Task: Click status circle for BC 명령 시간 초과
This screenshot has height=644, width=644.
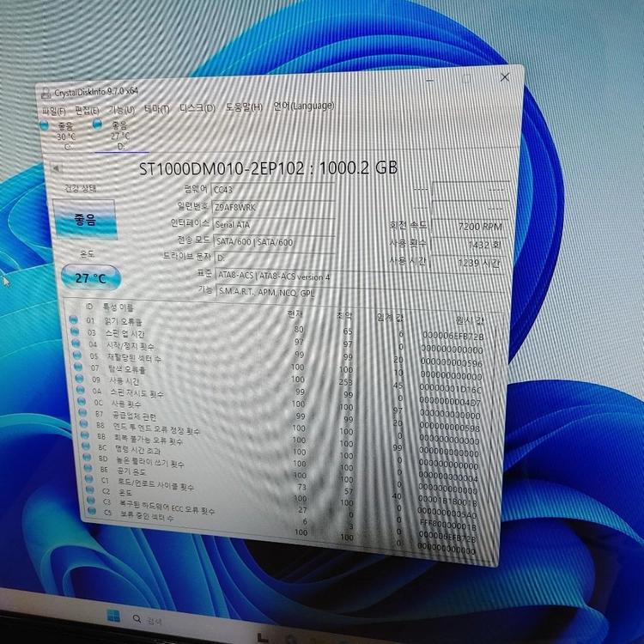Action: (86, 446)
